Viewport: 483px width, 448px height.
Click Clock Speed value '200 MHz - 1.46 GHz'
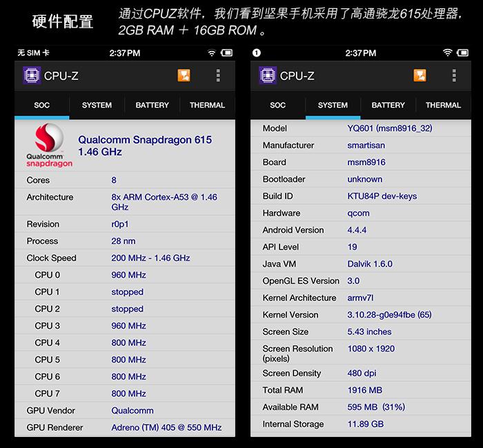click(x=150, y=258)
